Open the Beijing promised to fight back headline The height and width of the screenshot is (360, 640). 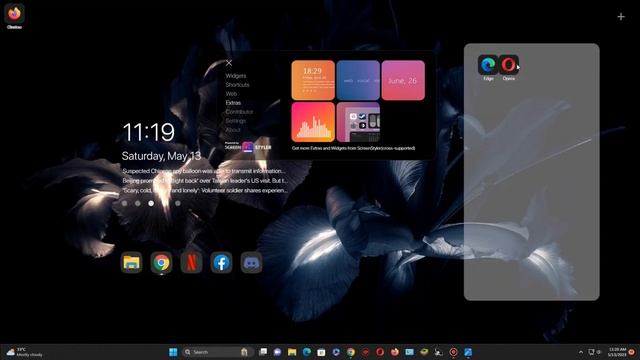204,180
